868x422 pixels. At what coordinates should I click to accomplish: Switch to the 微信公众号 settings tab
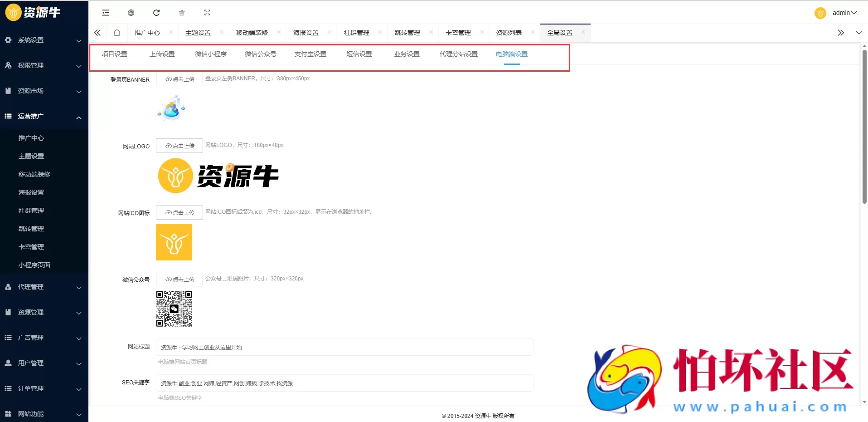pyautogui.click(x=260, y=54)
